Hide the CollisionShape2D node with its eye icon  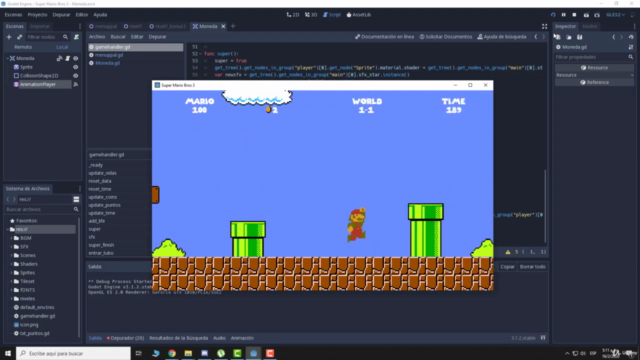(76, 76)
